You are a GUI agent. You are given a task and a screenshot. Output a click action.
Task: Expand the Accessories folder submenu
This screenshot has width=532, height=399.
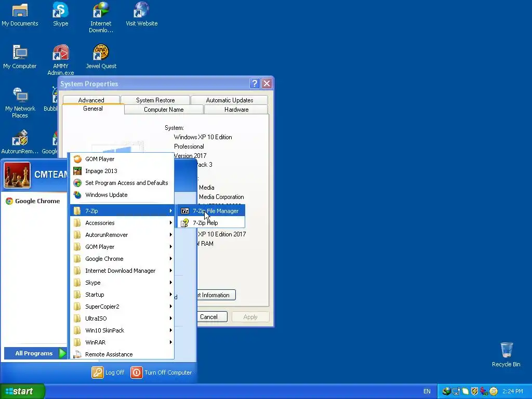(x=122, y=223)
